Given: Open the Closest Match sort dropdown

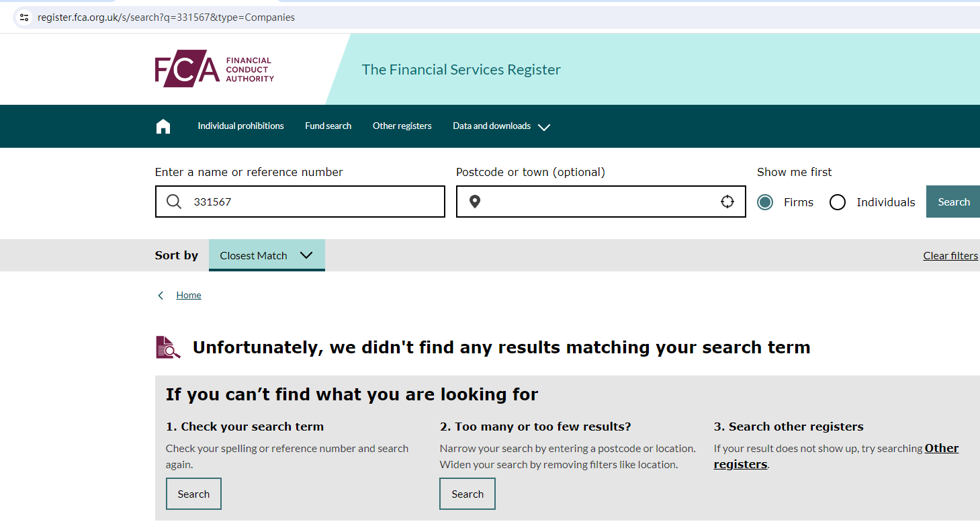Looking at the screenshot, I should coord(267,255).
